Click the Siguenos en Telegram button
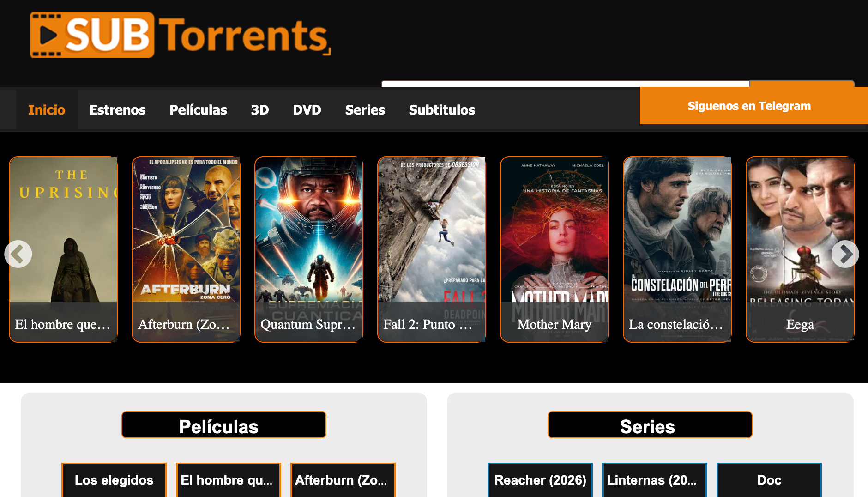This screenshot has width=868, height=497. tap(754, 106)
